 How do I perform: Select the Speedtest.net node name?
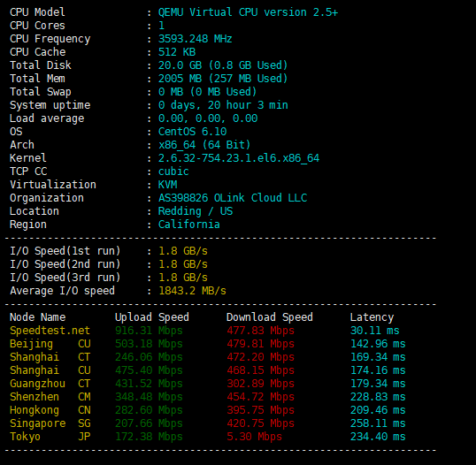tap(50, 331)
